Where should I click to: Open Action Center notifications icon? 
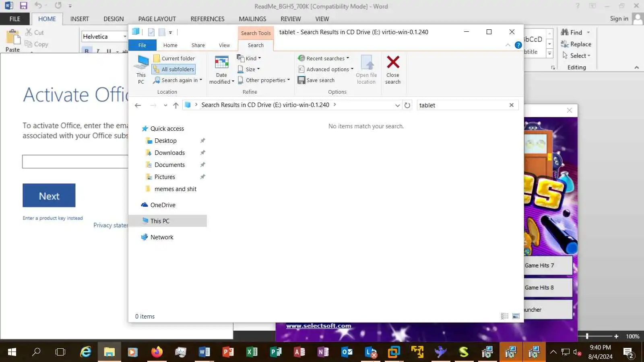pos(628,353)
